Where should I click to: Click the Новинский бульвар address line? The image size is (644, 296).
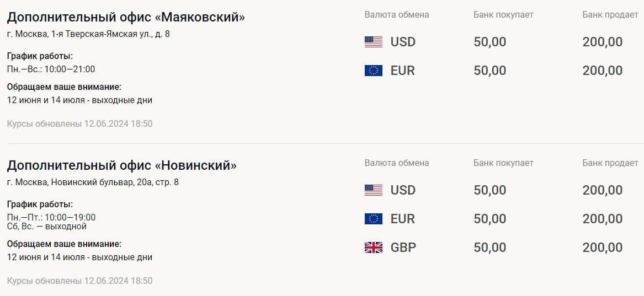(93, 182)
